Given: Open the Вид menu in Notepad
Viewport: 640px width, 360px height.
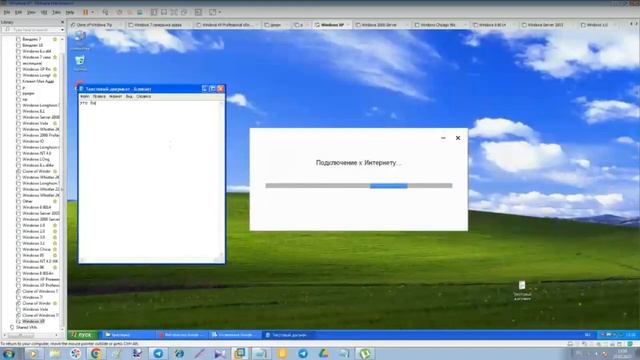Looking at the screenshot, I should tap(129, 97).
